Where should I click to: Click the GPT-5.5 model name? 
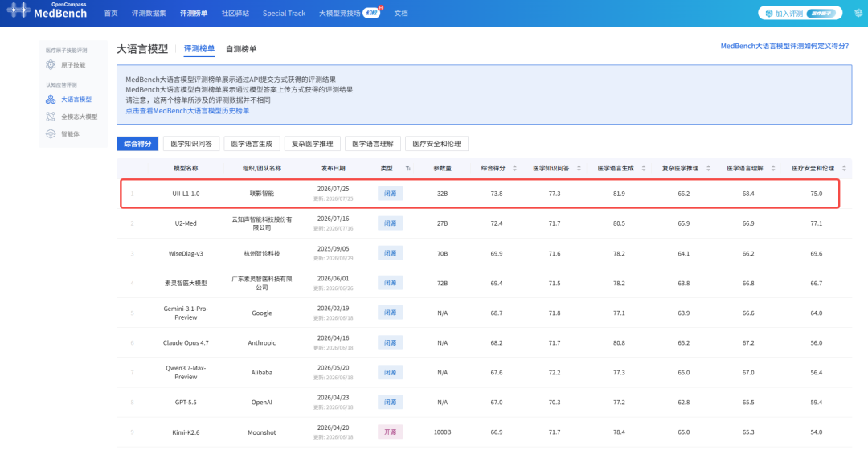[186, 403]
